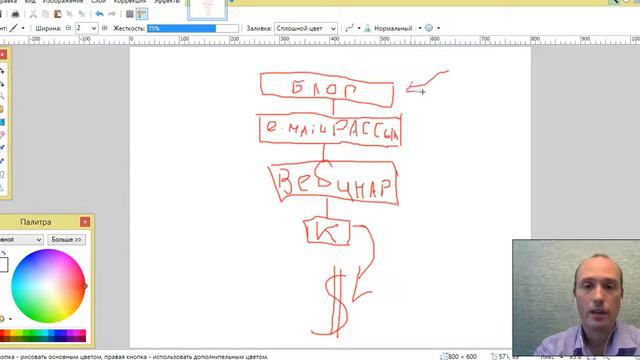Undo the last action with blue arrow
The image size is (640, 360).
point(99,14)
